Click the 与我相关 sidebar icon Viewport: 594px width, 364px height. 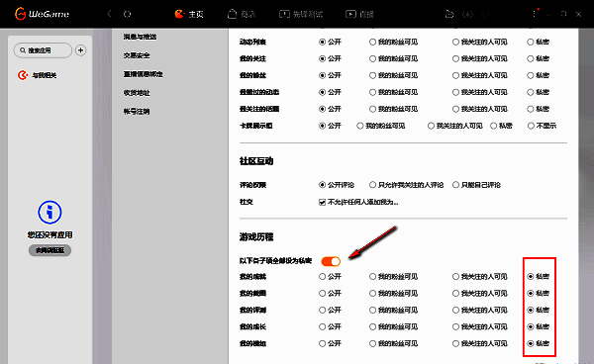(23, 75)
